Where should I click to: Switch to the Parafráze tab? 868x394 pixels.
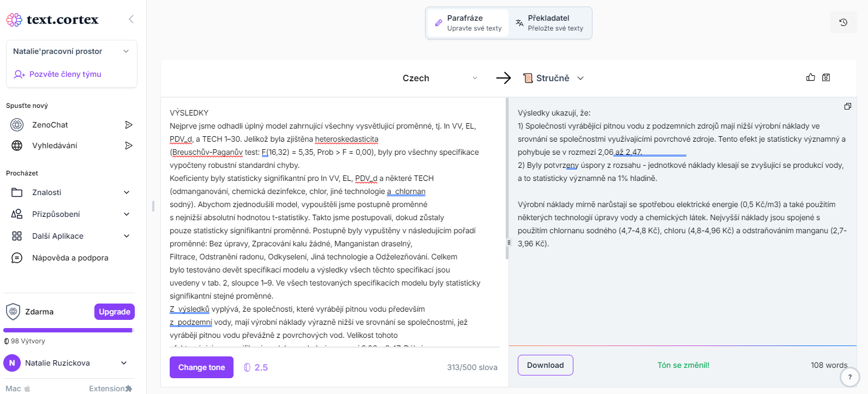pyautogui.click(x=468, y=23)
